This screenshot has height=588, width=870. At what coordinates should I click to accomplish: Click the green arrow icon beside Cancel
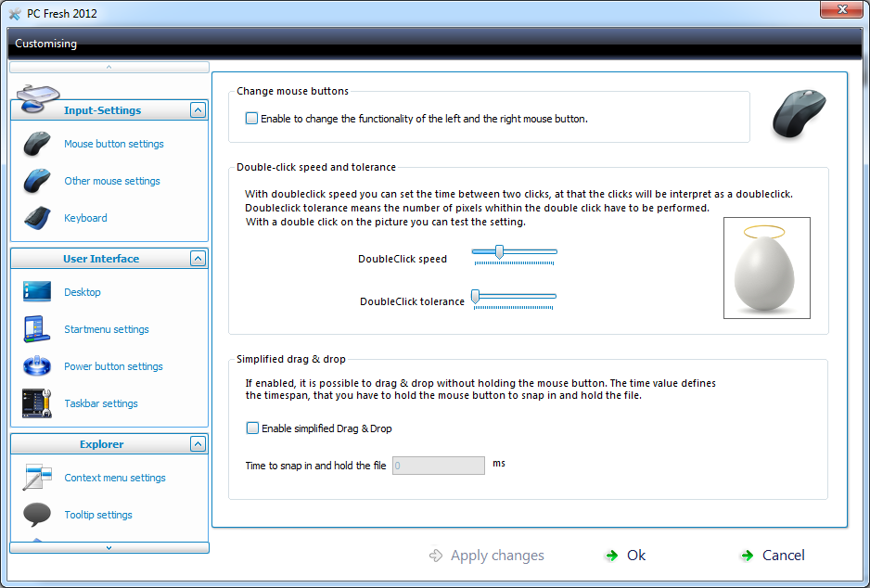[x=748, y=556]
